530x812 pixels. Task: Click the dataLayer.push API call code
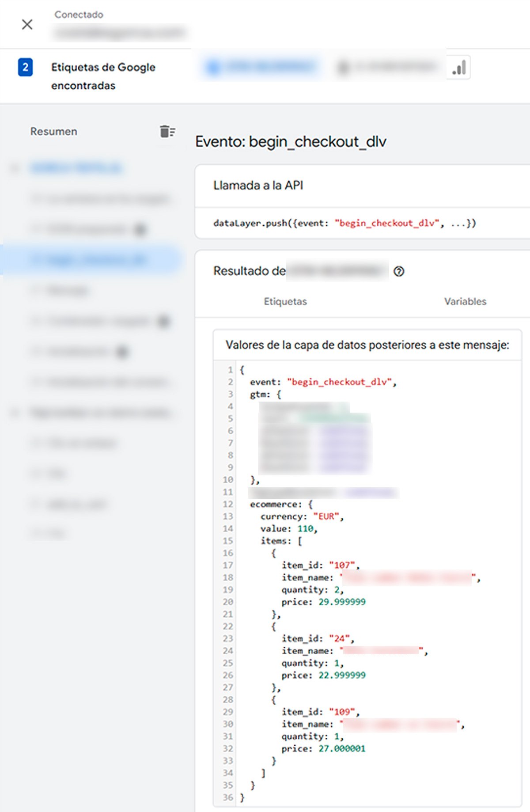[x=344, y=223]
